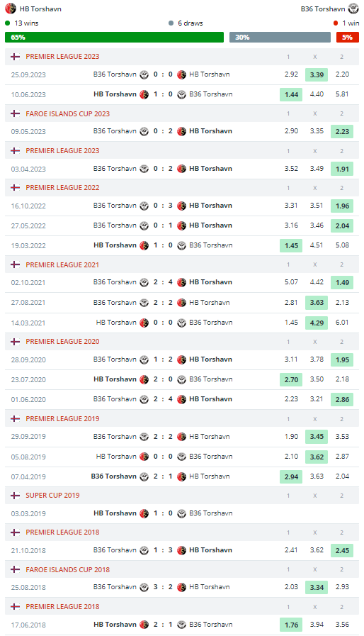Click odds 2.86 for the 01.06.2020 match

click(x=342, y=399)
